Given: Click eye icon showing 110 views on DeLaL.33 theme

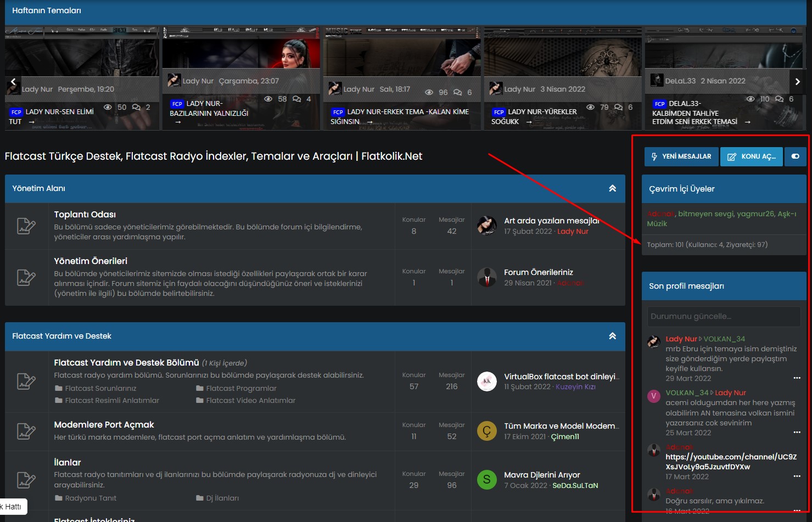Looking at the screenshot, I should [x=750, y=99].
